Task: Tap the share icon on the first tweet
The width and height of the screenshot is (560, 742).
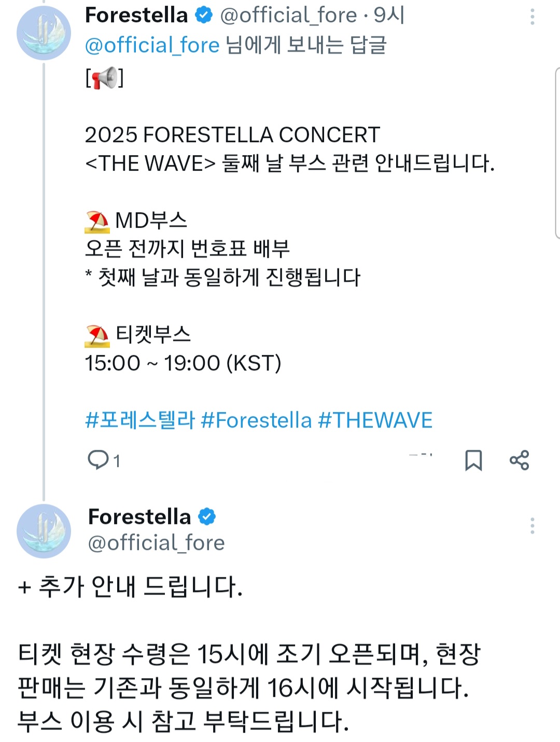Action: (519, 460)
